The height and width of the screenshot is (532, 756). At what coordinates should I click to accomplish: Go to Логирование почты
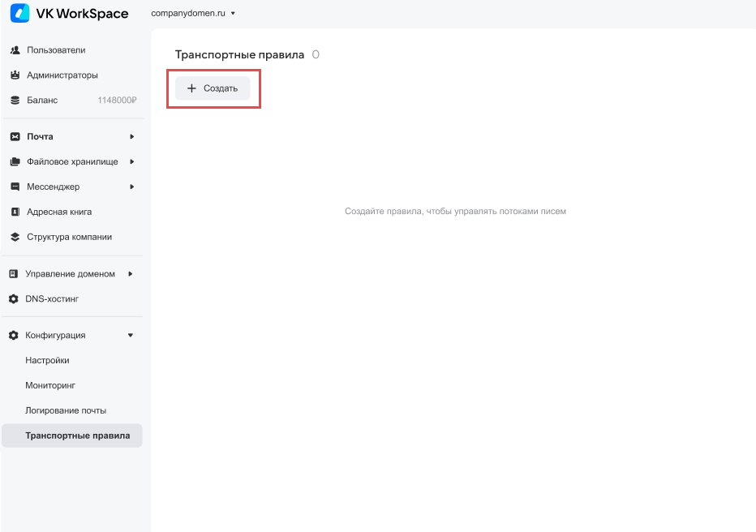pyautogui.click(x=66, y=411)
